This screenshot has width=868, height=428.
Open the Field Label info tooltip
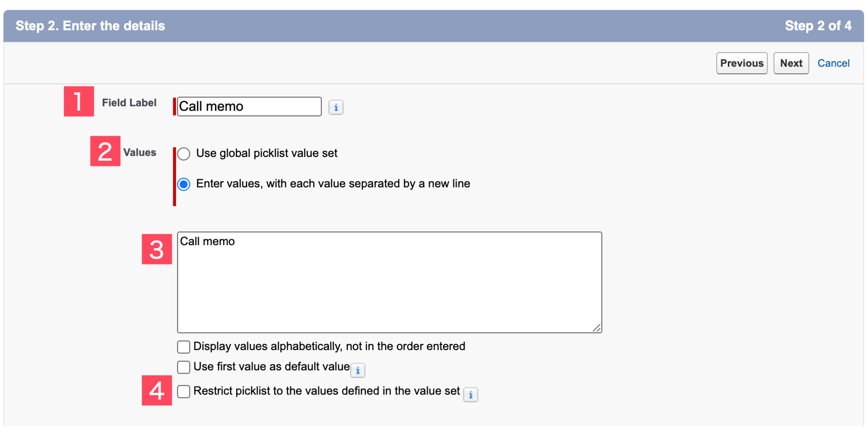[336, 107]
